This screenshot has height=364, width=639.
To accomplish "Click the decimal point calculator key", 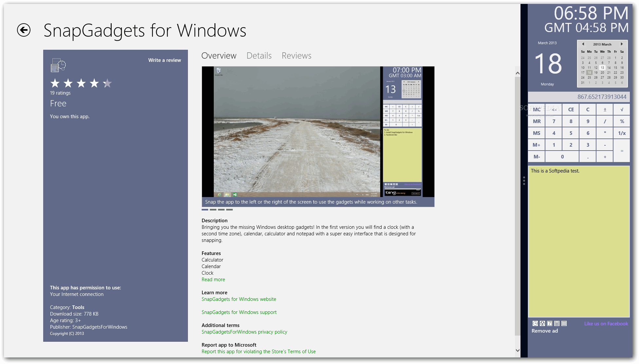I will click(588, 157).
